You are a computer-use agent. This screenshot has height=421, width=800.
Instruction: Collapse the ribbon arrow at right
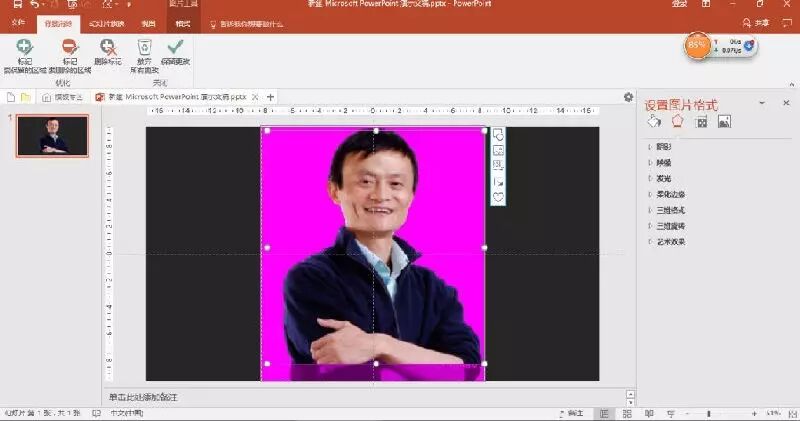(x=792, y=85)
